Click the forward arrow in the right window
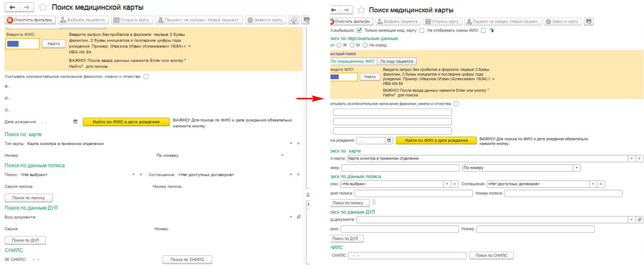644x268 pixels. [x=346, y=10]
